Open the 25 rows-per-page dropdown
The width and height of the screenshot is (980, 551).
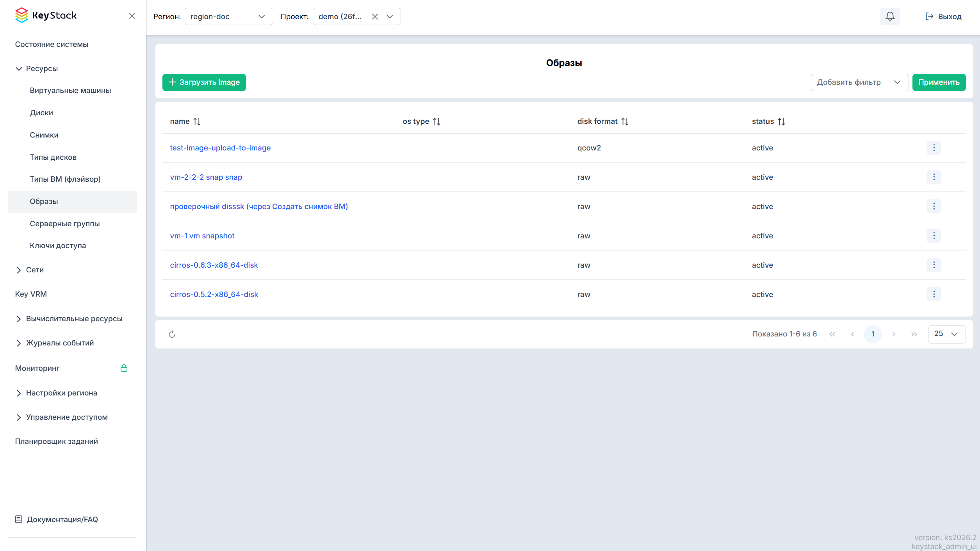(947, 334)
